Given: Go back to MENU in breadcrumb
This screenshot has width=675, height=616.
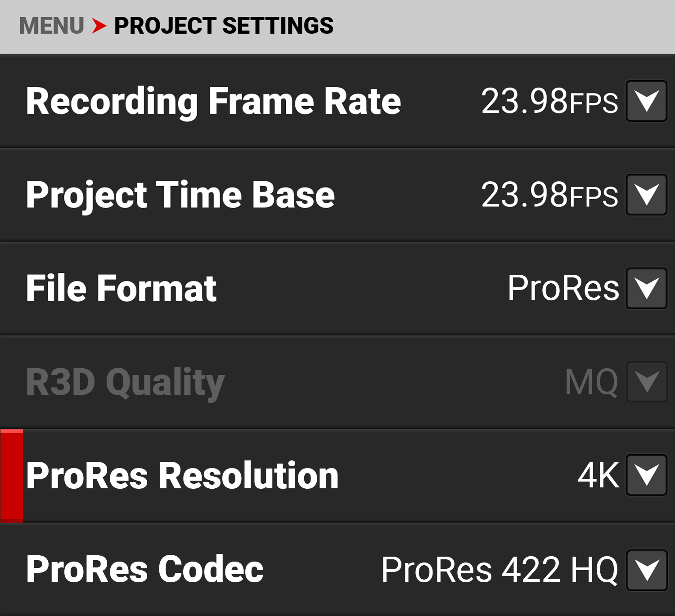Looking at the screenshot, I should click(x=52, y=26).
